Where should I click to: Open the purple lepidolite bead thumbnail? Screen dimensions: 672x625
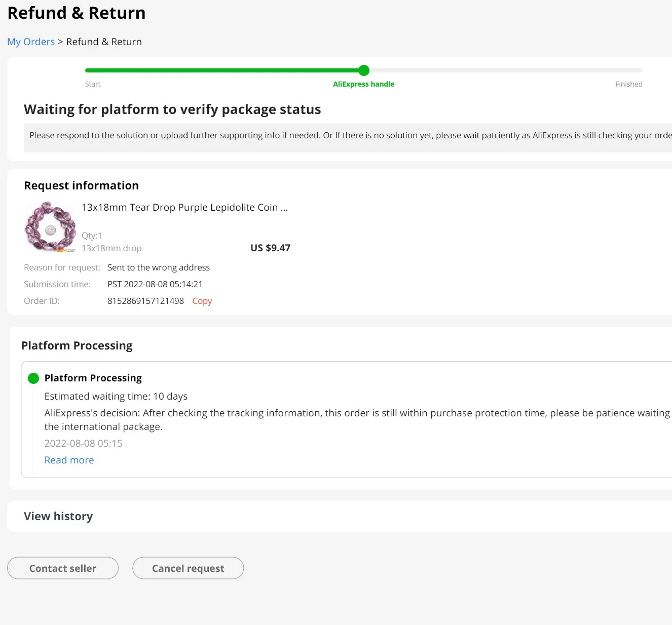tap(50, 227)
